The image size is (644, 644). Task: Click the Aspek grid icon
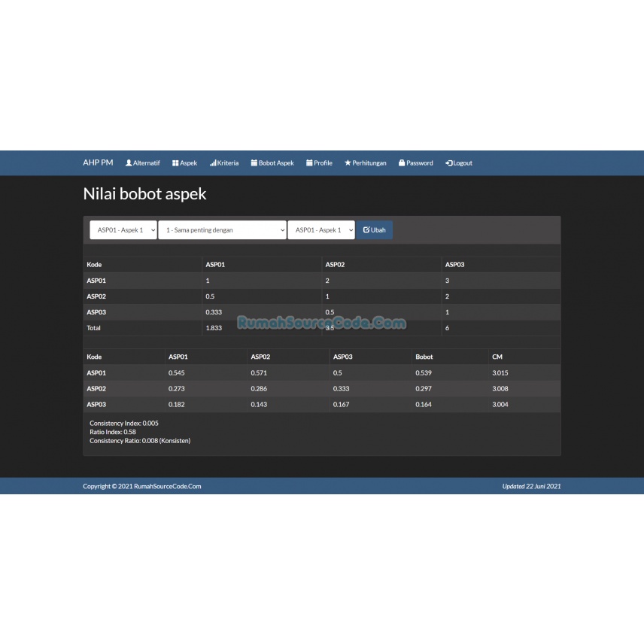pyautogui.click(x=175, y=163)
